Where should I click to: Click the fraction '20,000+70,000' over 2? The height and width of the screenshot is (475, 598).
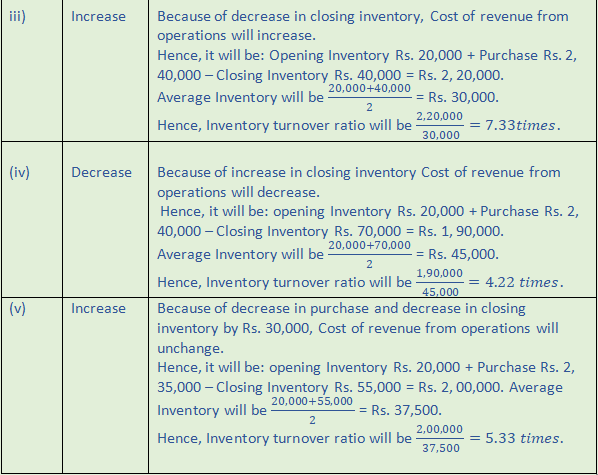click(x=370, y=254)
